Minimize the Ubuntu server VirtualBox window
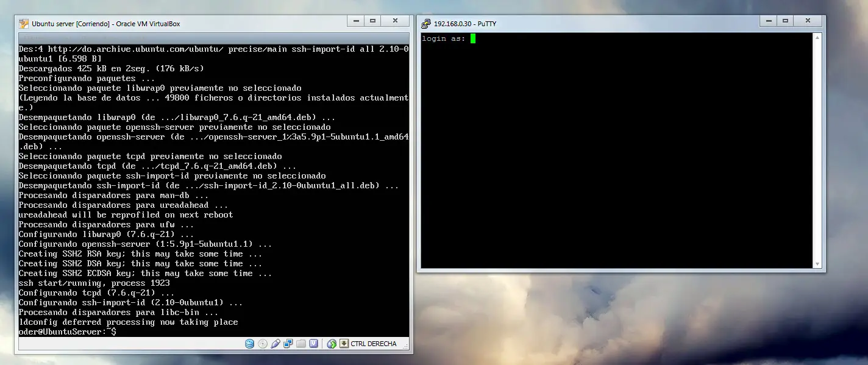The width and height of the screenshot is (868, 365). click(356, 21)
